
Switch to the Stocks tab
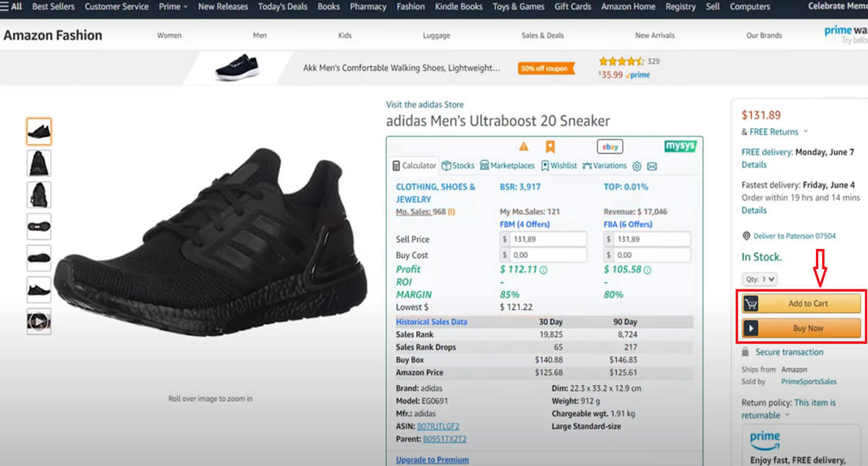point(458,166)
